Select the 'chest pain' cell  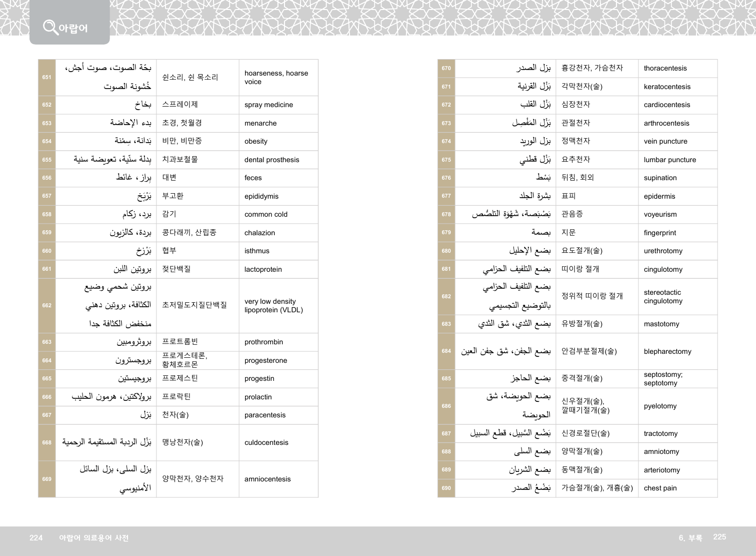pyautogui.click(x=660, y=488)
